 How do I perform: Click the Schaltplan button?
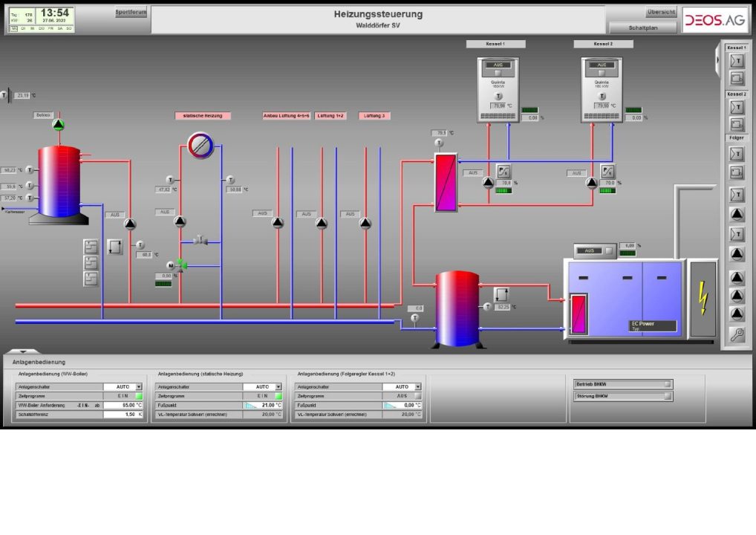(643, 28)
